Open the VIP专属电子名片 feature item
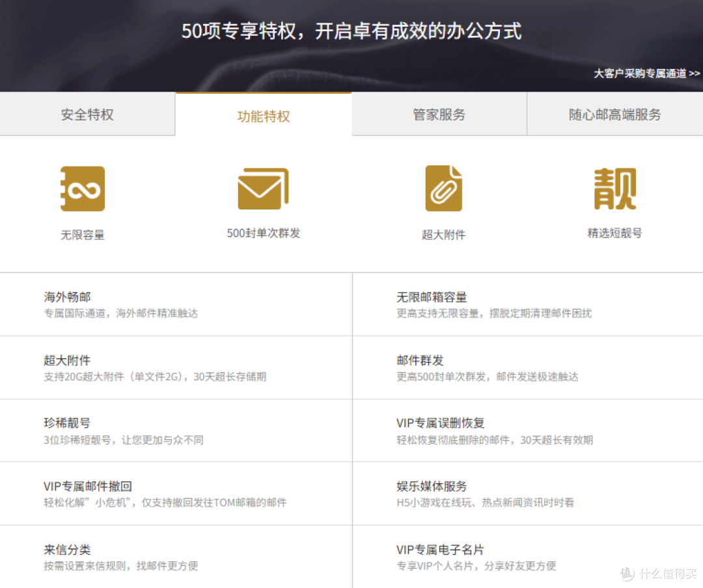The image size is (703, 588). coord(440,550)
